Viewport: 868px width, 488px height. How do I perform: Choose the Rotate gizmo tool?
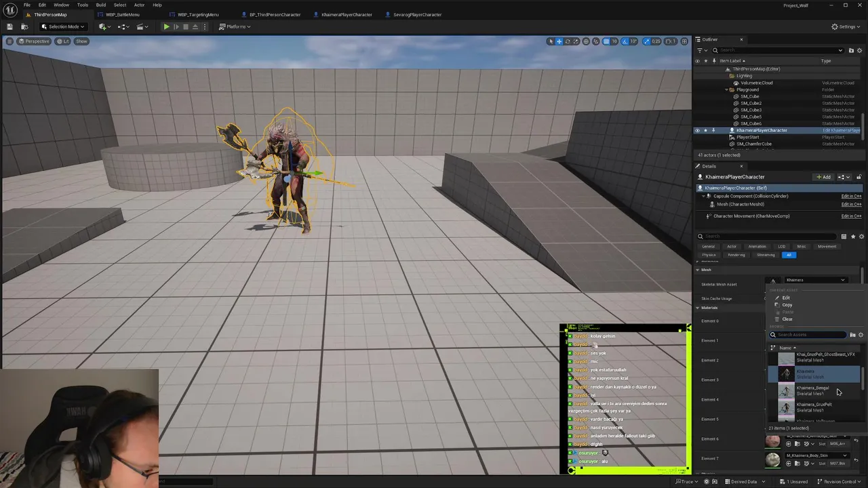point(568,41)
